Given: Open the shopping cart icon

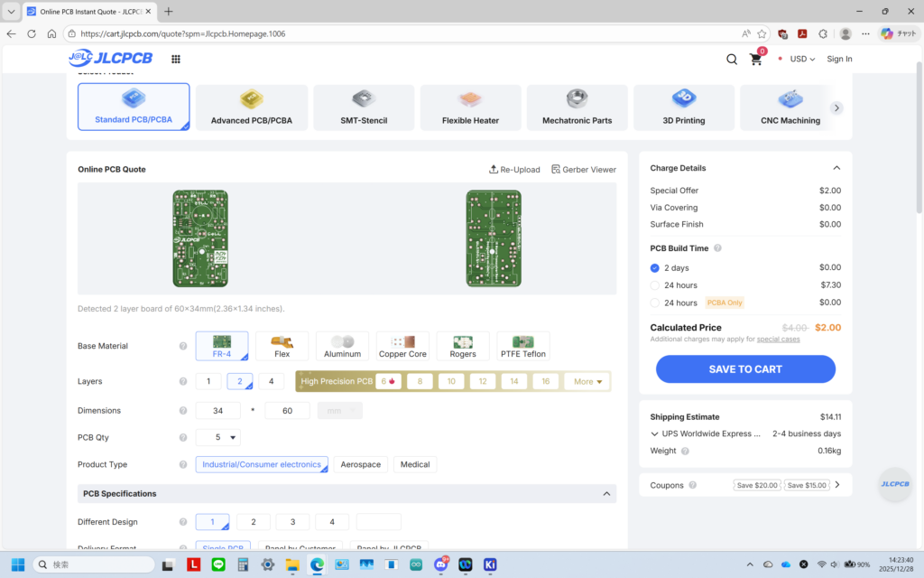Looking at the screenshot, I should point(756,60).
